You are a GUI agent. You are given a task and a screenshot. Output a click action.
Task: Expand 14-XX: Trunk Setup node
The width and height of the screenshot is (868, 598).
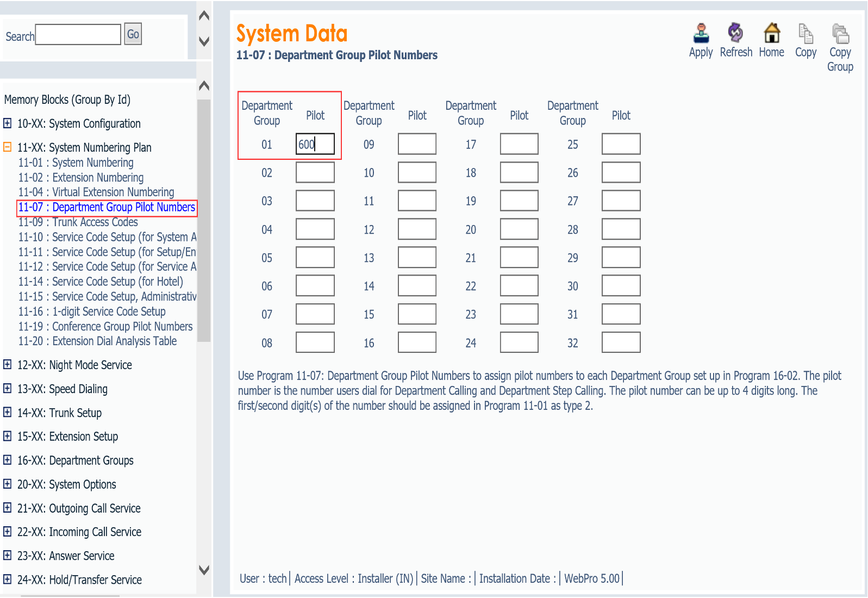tap(8, 412)
